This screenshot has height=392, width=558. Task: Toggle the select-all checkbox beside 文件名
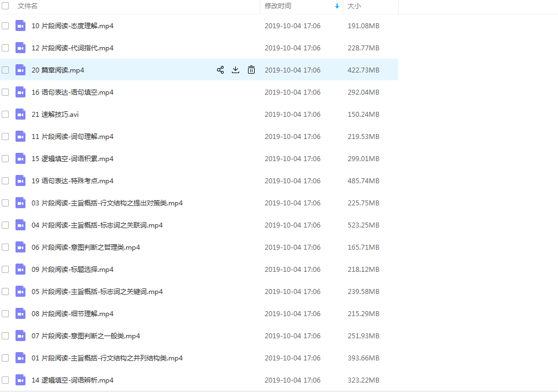6,6
